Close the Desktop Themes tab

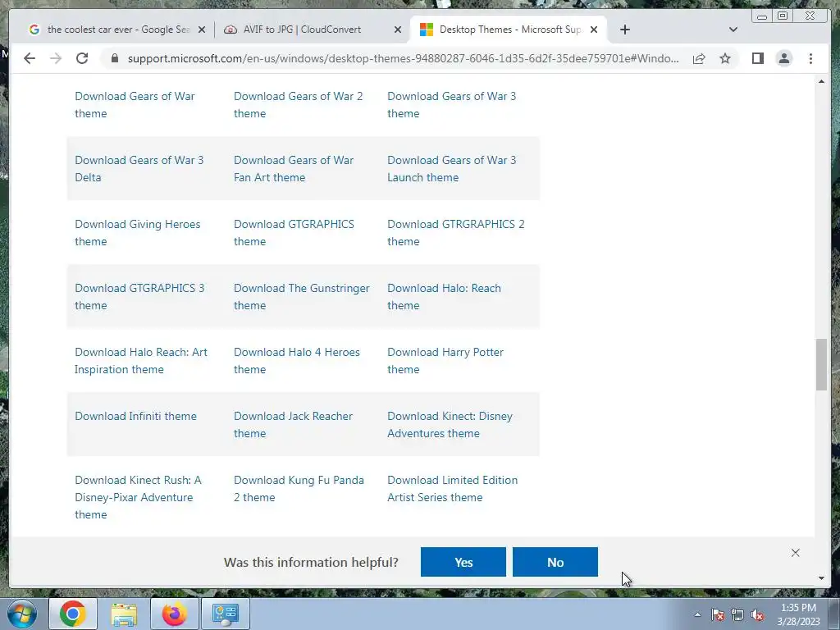coord(594,30)
